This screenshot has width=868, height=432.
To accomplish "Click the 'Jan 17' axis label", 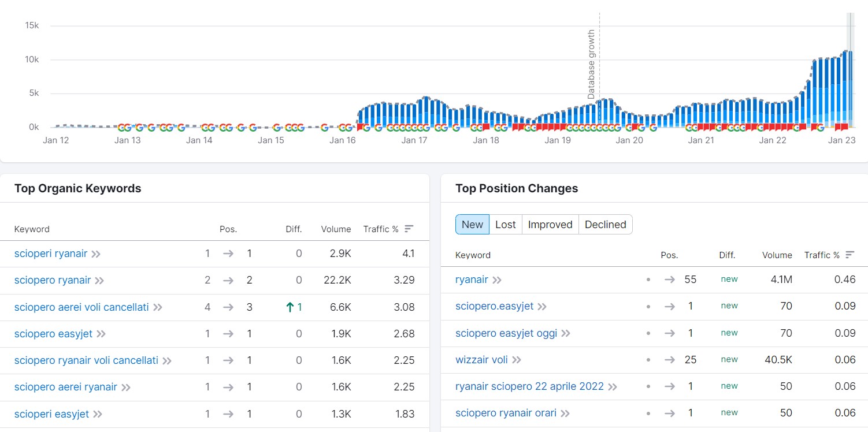I will click(x=414, y=140).
